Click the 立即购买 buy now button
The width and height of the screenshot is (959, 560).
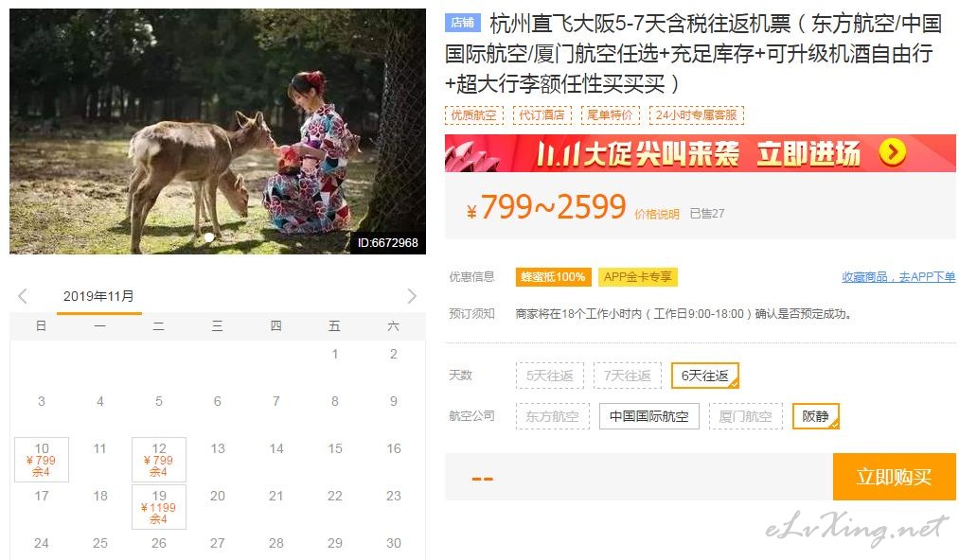click(x=895, y=477)
